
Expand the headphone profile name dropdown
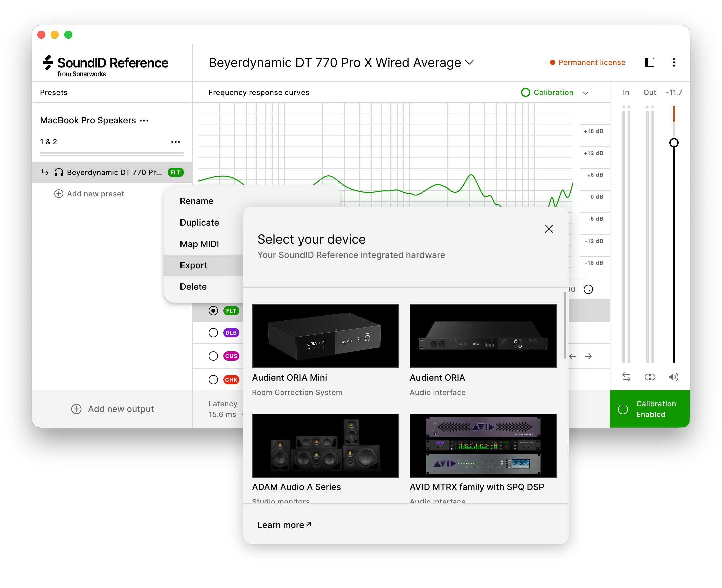469,63
